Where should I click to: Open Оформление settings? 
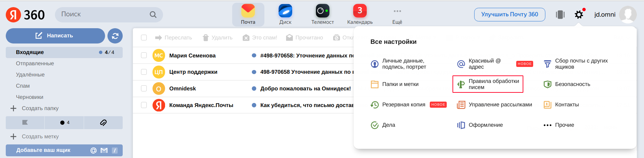tap(480, 125)
